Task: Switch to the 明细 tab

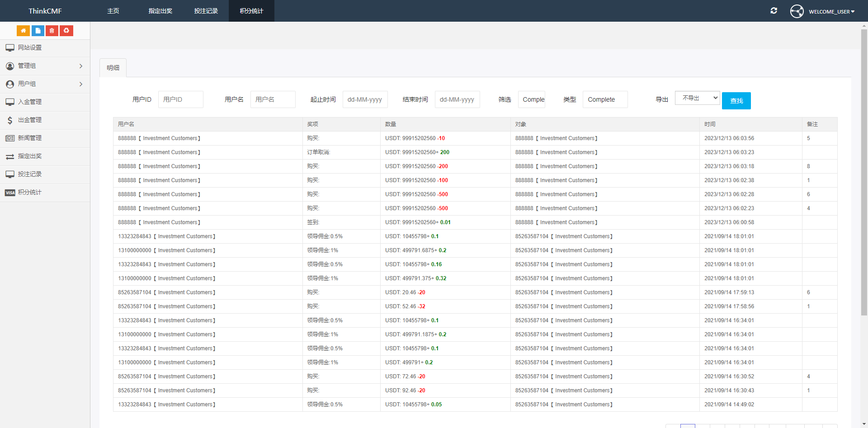Action: click(x=113, y=68)
